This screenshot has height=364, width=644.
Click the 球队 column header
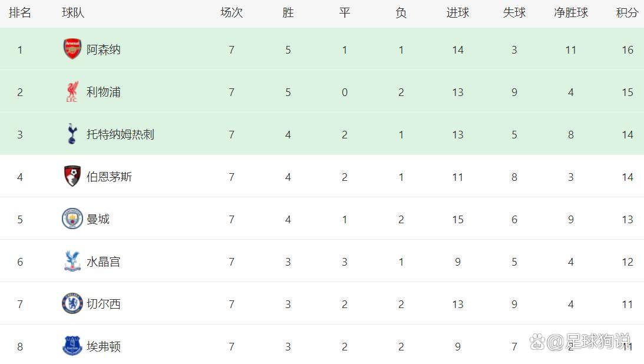tap(73, 13)
